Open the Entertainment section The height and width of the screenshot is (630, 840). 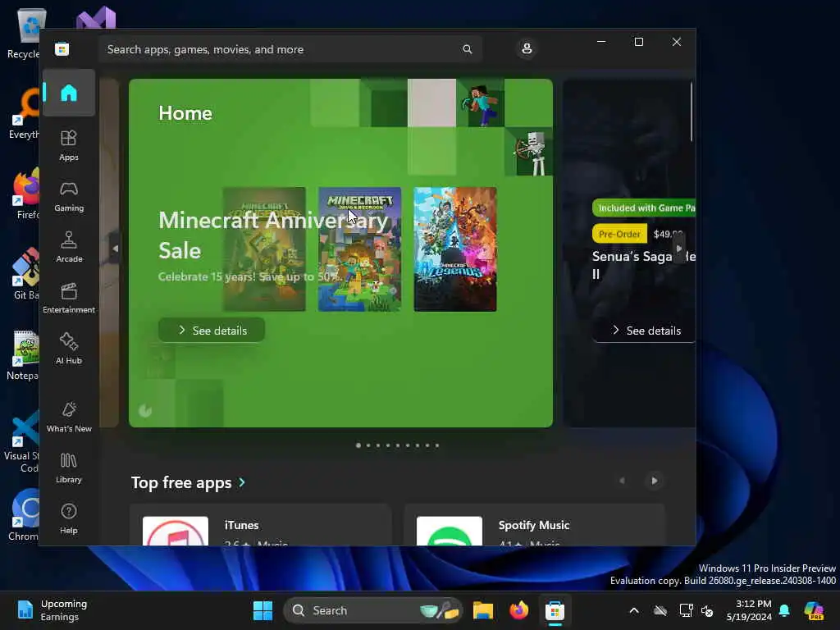(x=69, y=298)
